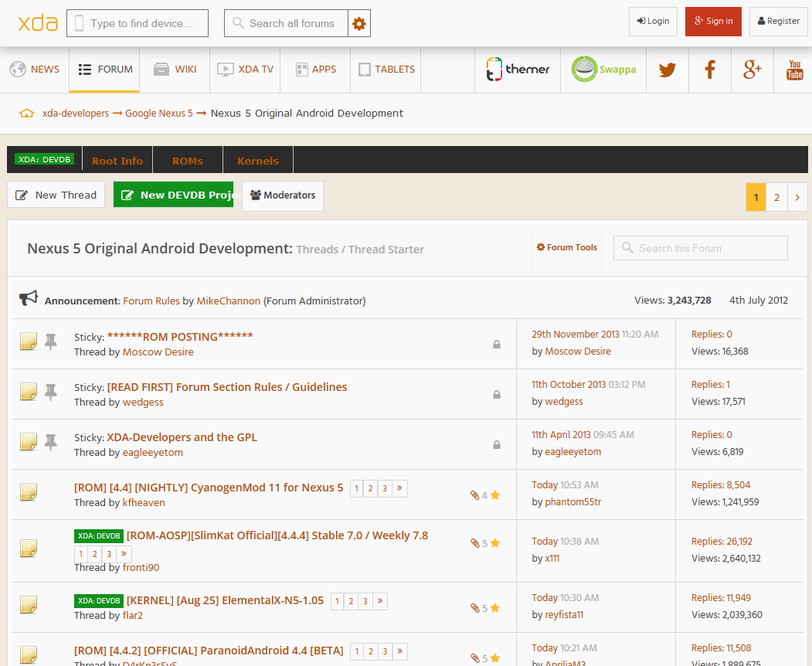This screenshot has height=666, width=812.
Task: Open the FORUM navigation tab
Action: point(106,70)
